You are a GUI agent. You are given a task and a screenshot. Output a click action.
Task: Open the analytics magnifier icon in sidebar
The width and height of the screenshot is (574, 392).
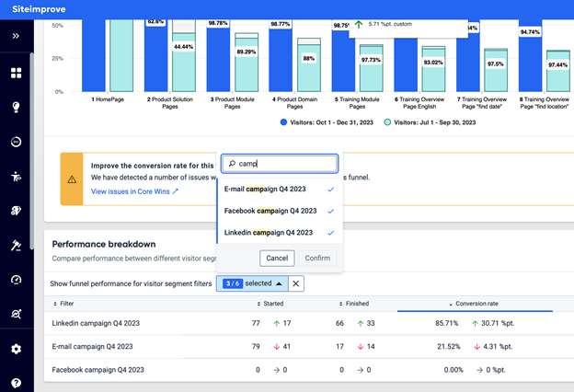17,314
